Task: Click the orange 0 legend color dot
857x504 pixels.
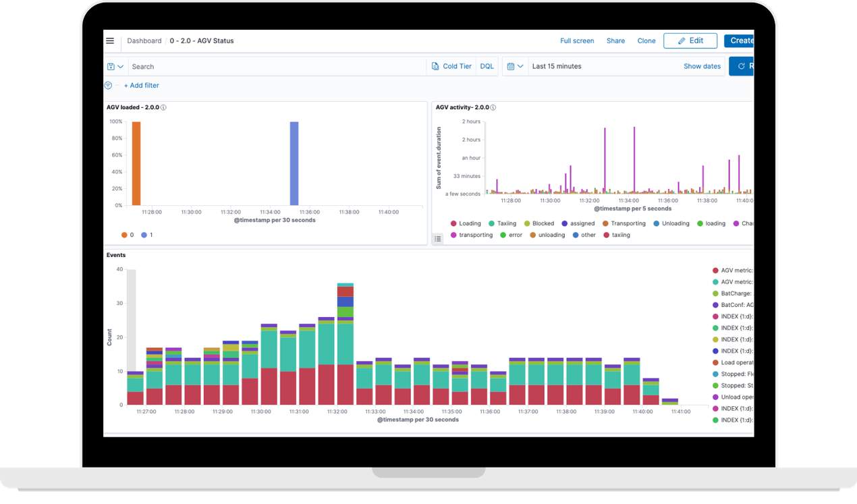Action: 124,235
